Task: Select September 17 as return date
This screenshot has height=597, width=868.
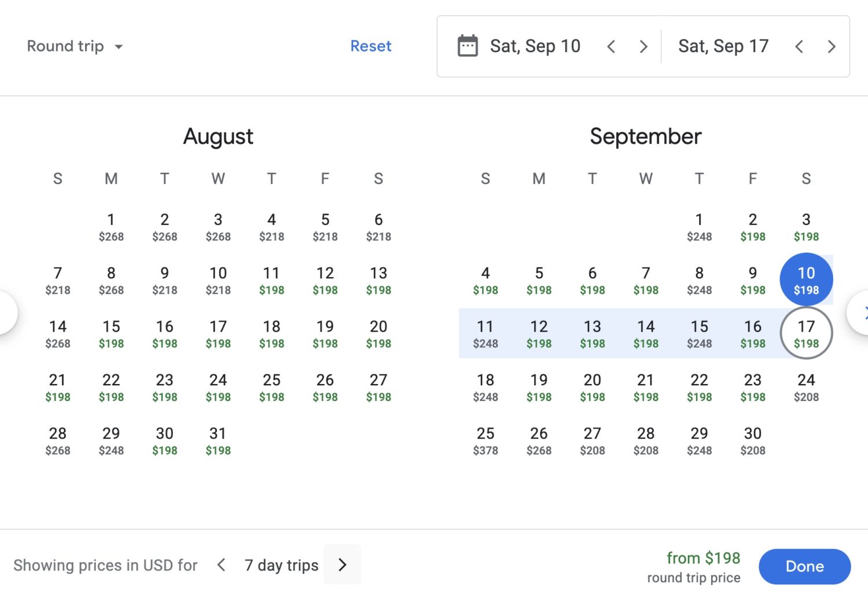Action: coord(806,333)
